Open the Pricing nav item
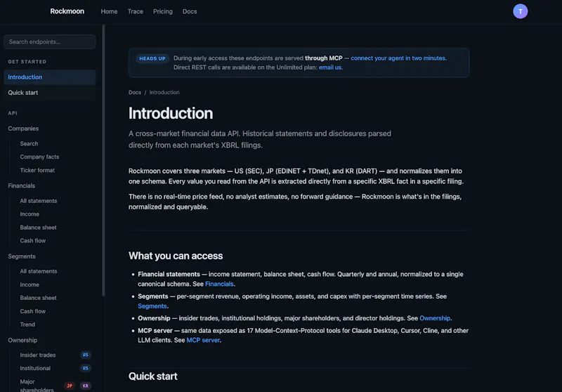562x392 pixels. [x=163, y=11]
